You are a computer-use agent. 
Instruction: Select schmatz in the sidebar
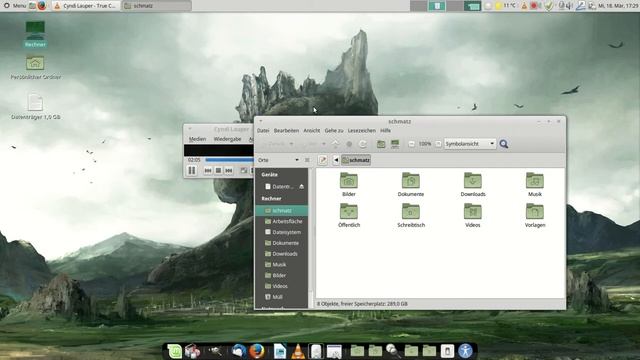(x=282, y=211)
